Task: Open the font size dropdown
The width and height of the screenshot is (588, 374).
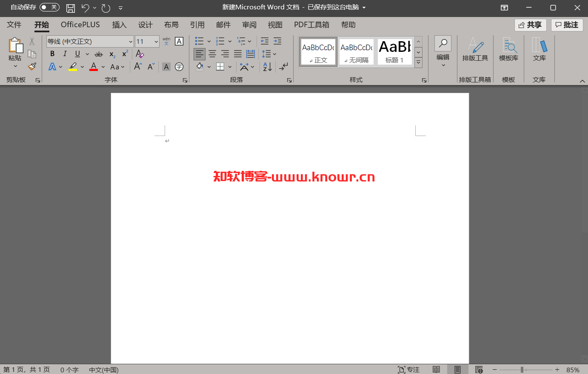Action: click(156, 42)
